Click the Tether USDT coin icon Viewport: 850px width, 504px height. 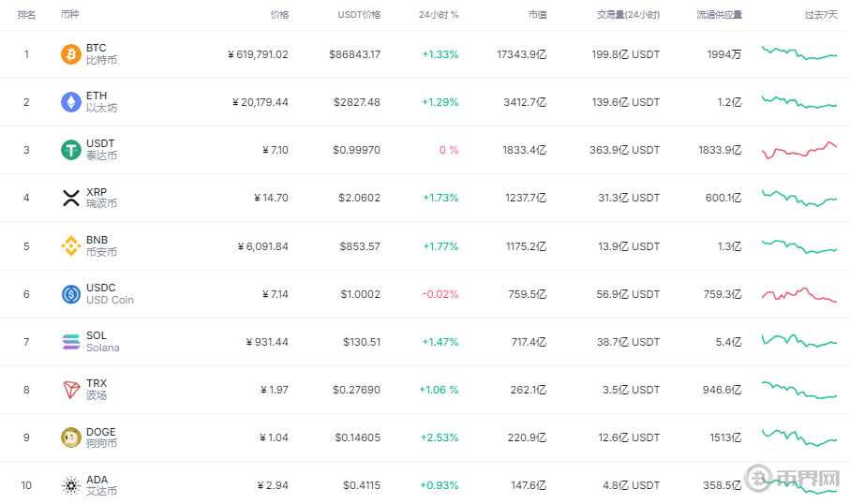pyautogui.click(x=70, y=150)
